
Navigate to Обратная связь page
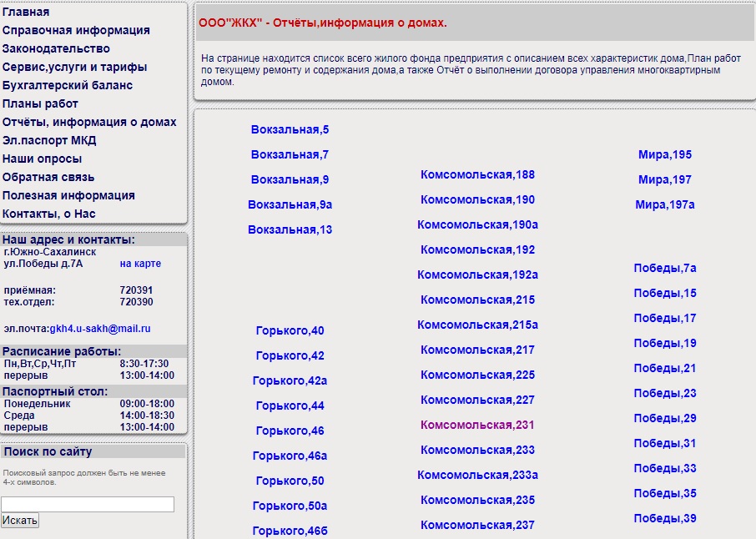(x=48, y=178)
